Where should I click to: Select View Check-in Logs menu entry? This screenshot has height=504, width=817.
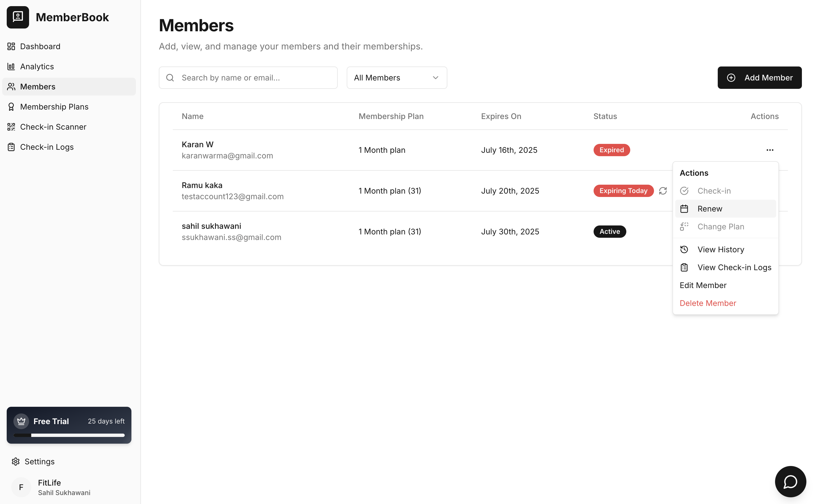pos(734,267)
